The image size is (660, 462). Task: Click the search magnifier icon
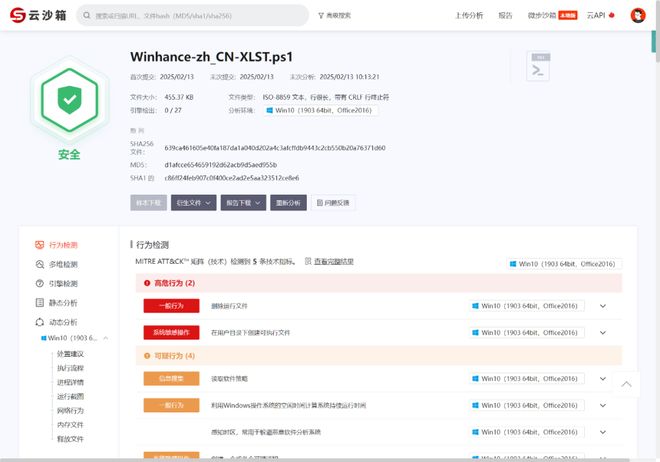pyautogui.click(x=88, y=16)
